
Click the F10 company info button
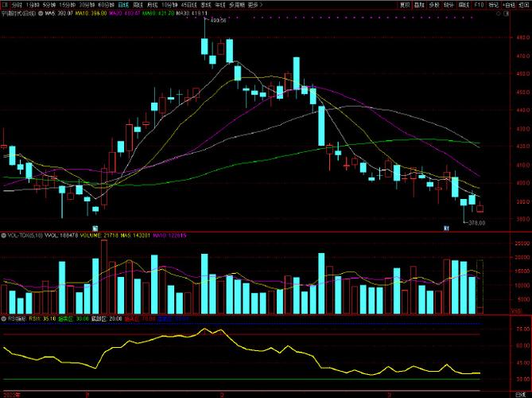click(480, 4)
